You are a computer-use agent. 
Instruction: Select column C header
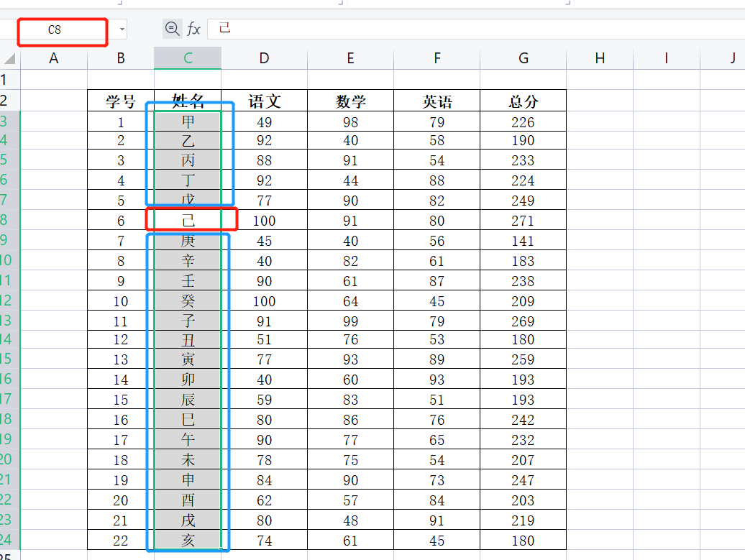click(188, 58)
